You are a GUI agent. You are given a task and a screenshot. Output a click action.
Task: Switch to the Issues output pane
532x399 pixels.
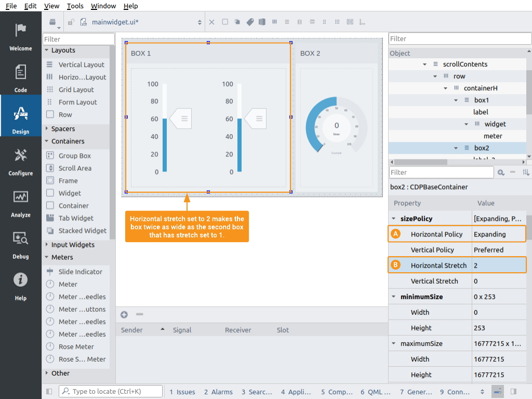182,392
